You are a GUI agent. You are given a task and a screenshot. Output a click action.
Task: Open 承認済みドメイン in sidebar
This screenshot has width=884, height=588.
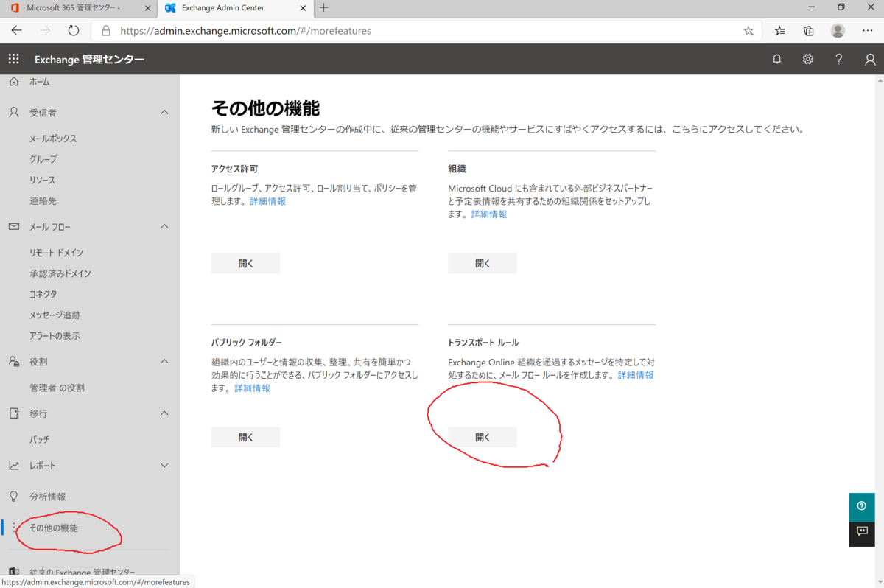[60, 273]
